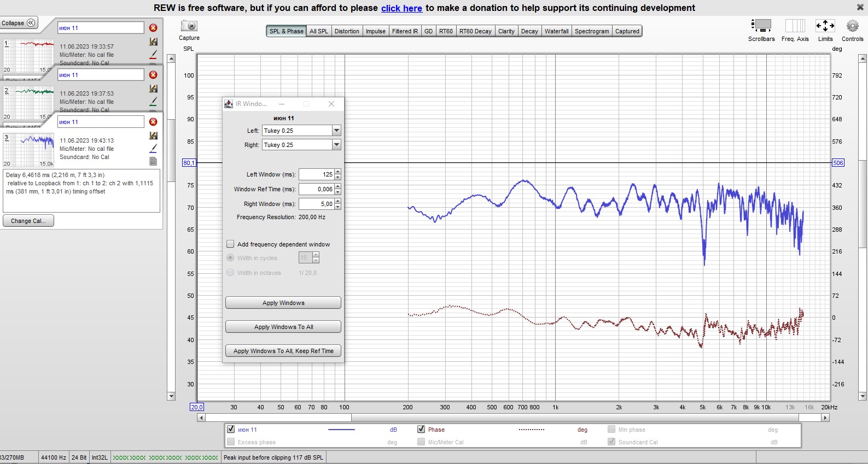Open the Waterfall tab

pos(556,31)
